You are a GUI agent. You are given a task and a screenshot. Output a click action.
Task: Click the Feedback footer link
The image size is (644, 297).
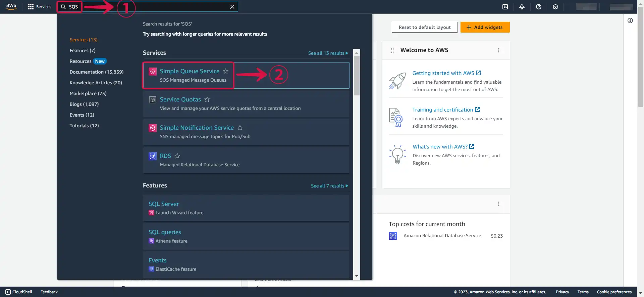pyautogui.click(x=49, y=292)
